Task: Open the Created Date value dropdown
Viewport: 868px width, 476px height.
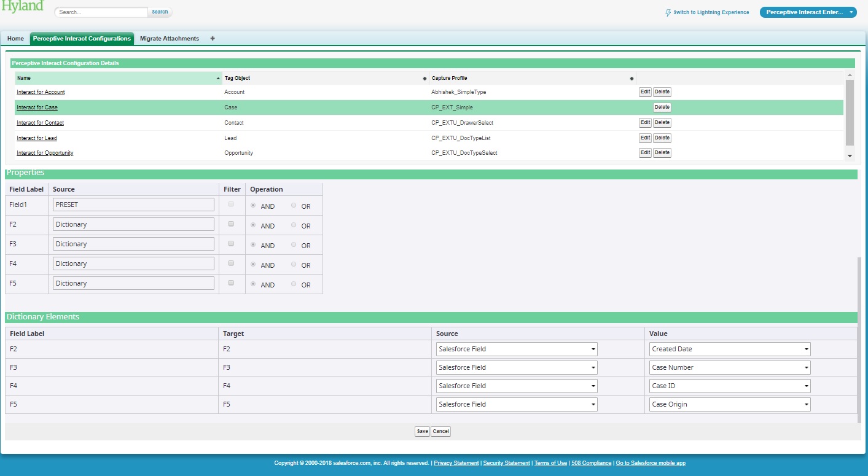Action: (x=730, y=349)
